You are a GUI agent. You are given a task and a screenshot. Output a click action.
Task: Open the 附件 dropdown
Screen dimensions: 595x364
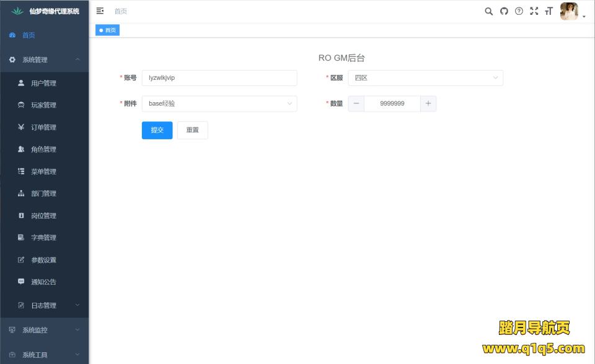point(219,104)
